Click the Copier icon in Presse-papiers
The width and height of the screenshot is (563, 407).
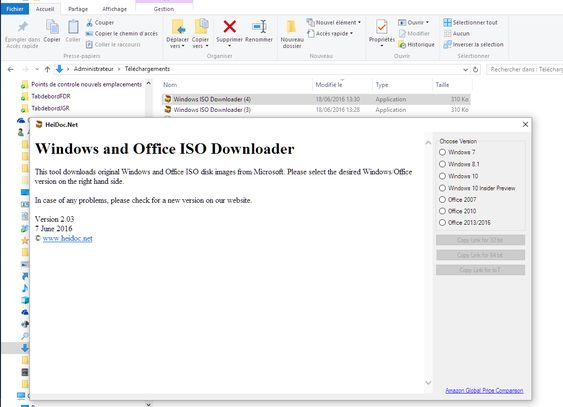pos(52,27)
